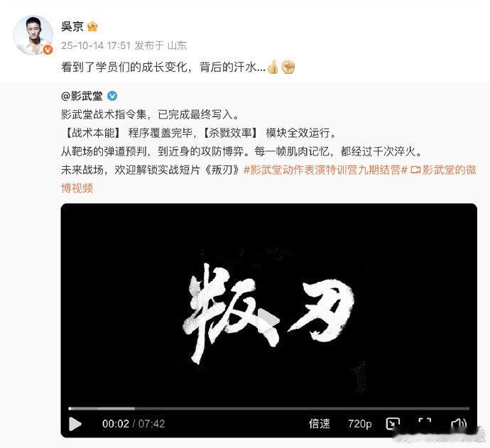Click 吴京's profile avatar
This screenshot has height=448, width=490.
pos(33,35)
